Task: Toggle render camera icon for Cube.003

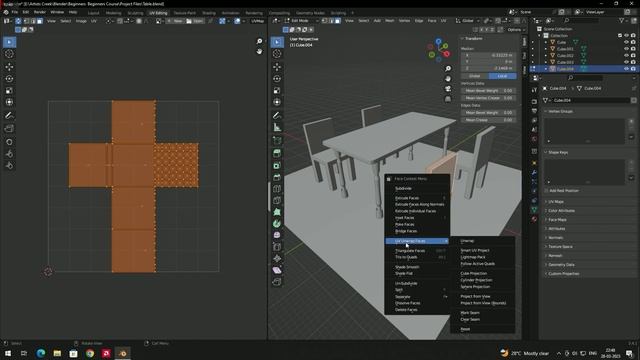Action: coord(633,62)
